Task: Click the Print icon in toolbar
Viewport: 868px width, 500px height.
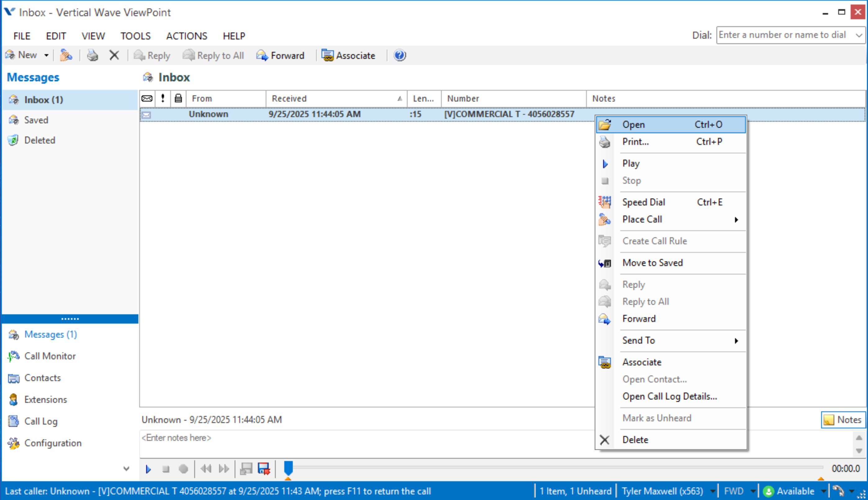Action: click(92, 55)
